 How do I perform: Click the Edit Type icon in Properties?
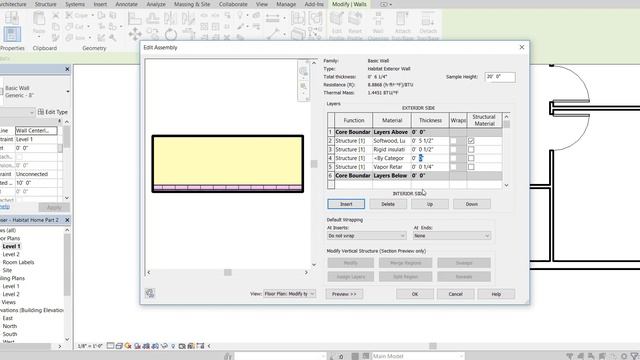[x=41, y=111]
